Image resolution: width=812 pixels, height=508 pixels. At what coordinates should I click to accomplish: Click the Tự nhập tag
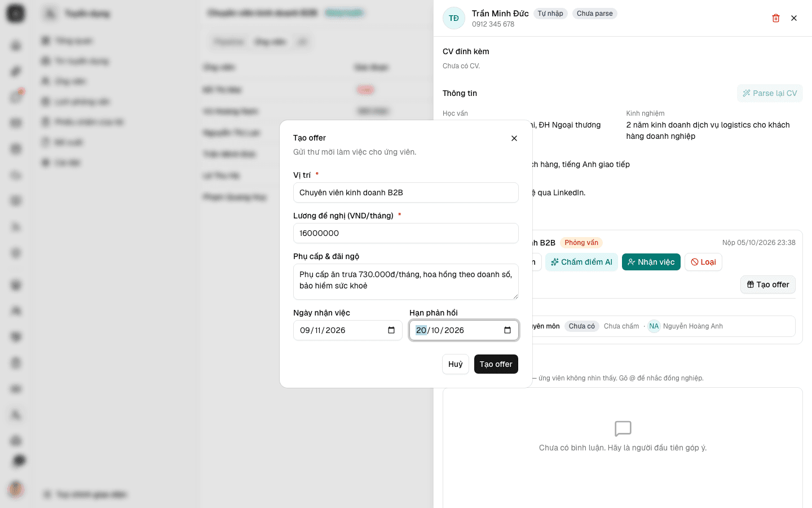(x=550, y=14)
